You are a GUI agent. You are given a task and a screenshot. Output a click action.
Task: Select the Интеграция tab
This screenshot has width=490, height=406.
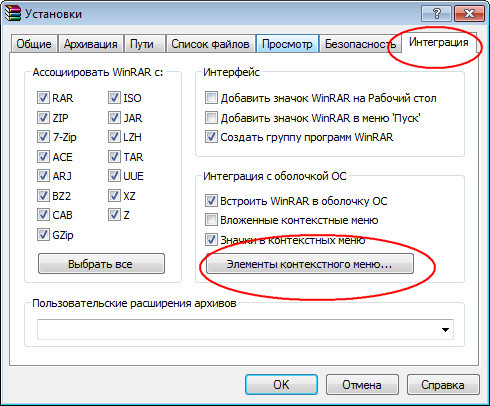point(439,42)
